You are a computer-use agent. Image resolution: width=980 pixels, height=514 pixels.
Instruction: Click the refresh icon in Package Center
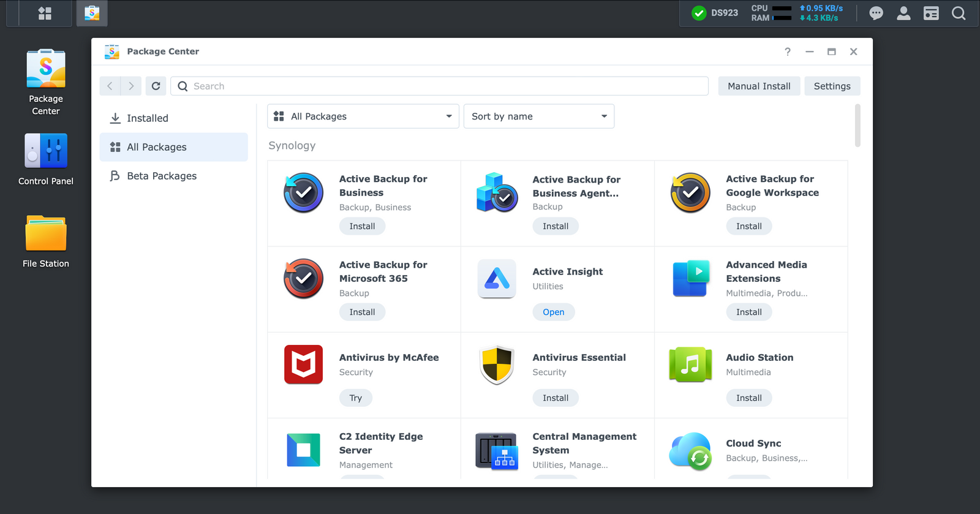point(156,86)
